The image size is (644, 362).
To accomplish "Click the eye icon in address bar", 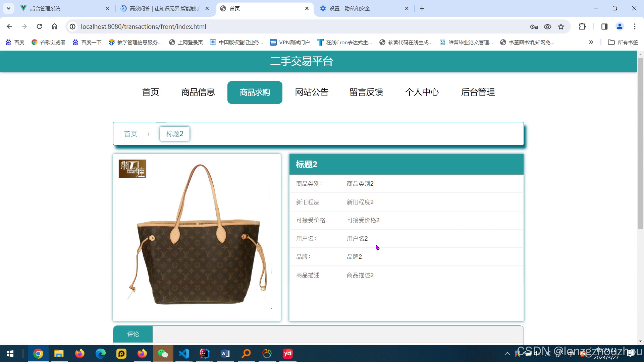I will [547, 26].
